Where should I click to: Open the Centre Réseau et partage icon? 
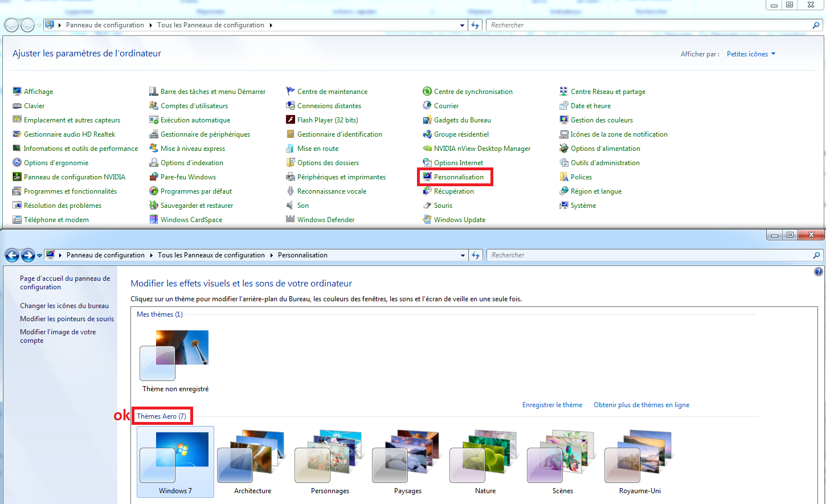[x=564, y=91]
